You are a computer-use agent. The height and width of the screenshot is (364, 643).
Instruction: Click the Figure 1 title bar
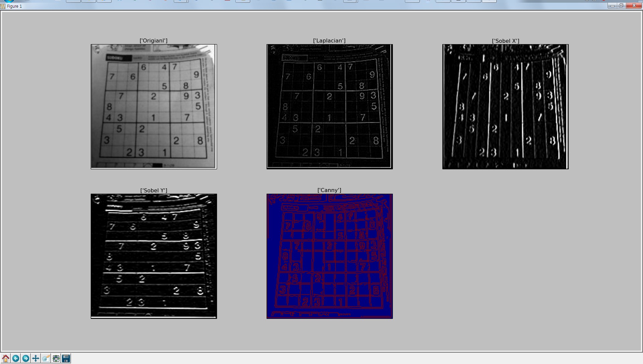pyautogui.click(x=301, y=6)
